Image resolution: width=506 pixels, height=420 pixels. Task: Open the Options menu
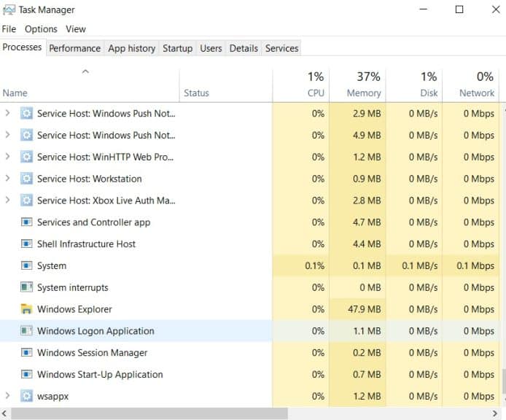pyautogui.click(x=41, y=29)
